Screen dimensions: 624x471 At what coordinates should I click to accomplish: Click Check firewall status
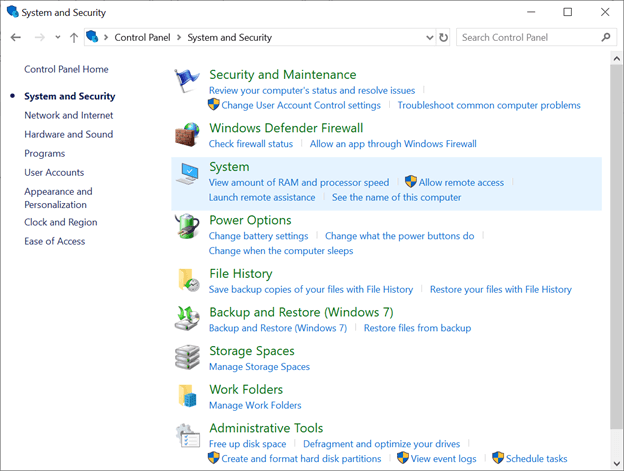coord(251,144)
